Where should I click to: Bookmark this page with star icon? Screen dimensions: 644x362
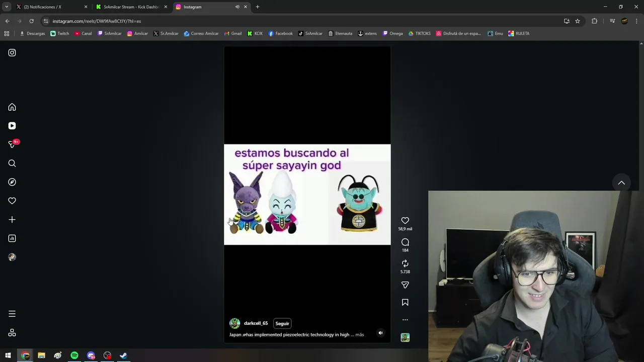578,21
